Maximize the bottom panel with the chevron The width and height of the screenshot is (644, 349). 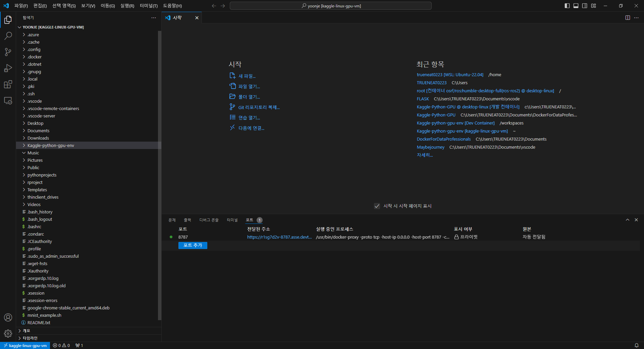click(628, 220)
